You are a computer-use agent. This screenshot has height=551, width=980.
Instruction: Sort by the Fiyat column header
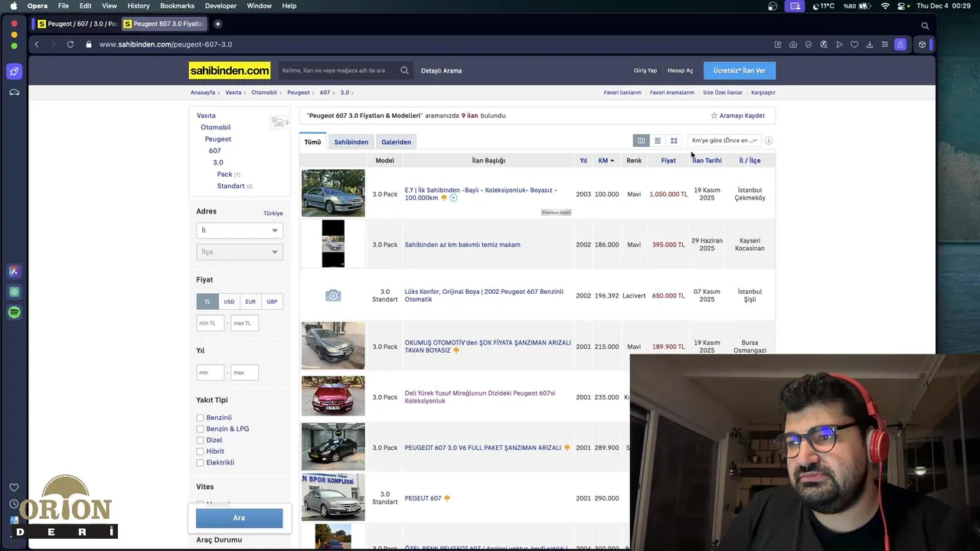[668, 161]
